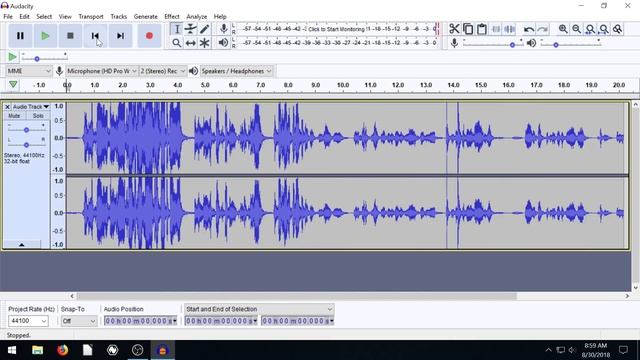Open the Audio Track name dropdown menu
The width and height of the screenshot is (640, 360).
31,107
